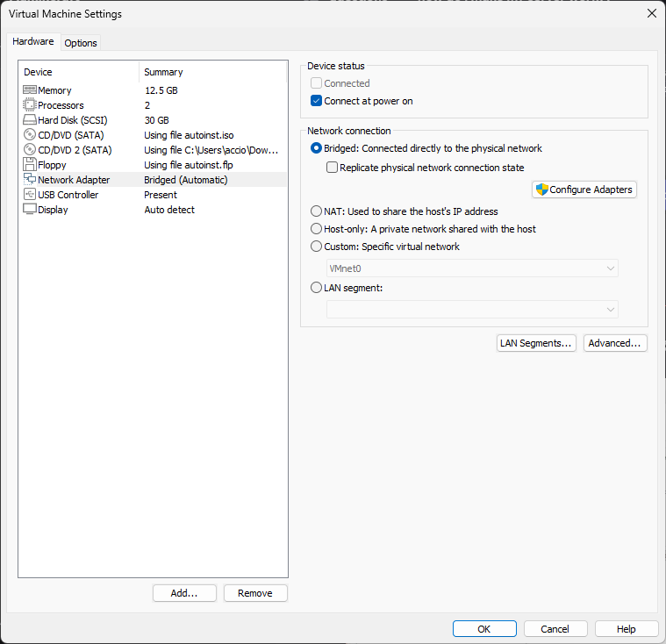The image size is (666, 644).
Task: Click the 12.5 GB memory summary
Action: click(x=161, y=90)
